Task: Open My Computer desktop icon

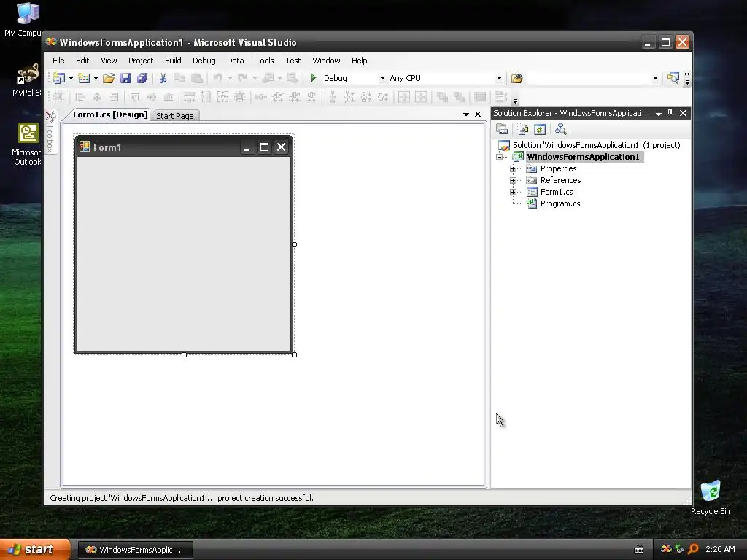Action: click(26, 20)
